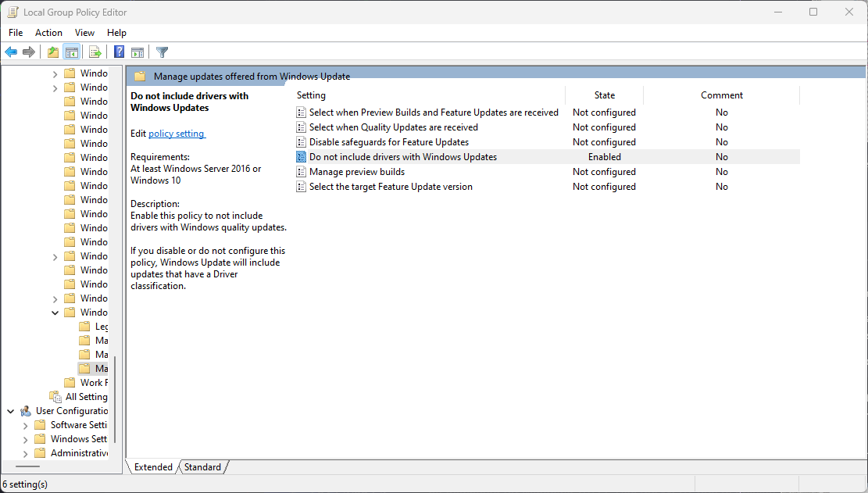Go up one level using folder icon
This screenshot has width=868, height=493.
point(52,52)
